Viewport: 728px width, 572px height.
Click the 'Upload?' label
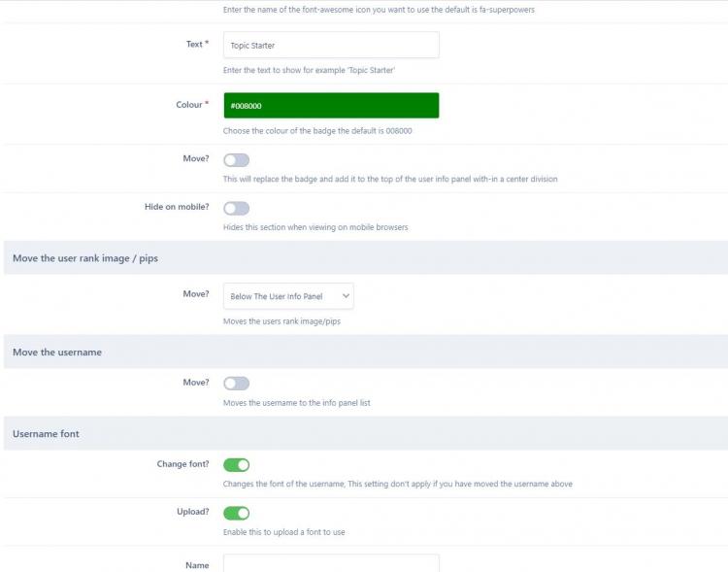click(191, 511)
